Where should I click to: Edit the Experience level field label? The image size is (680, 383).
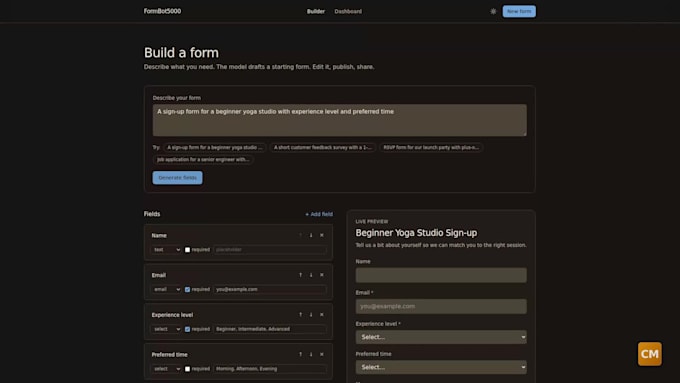(x=172, y=315)
